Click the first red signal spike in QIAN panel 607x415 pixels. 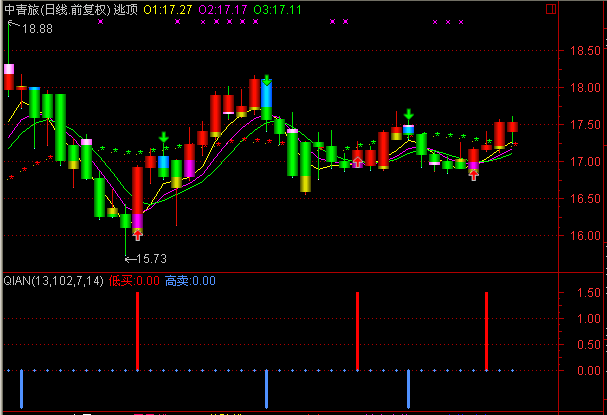[137, 330]
